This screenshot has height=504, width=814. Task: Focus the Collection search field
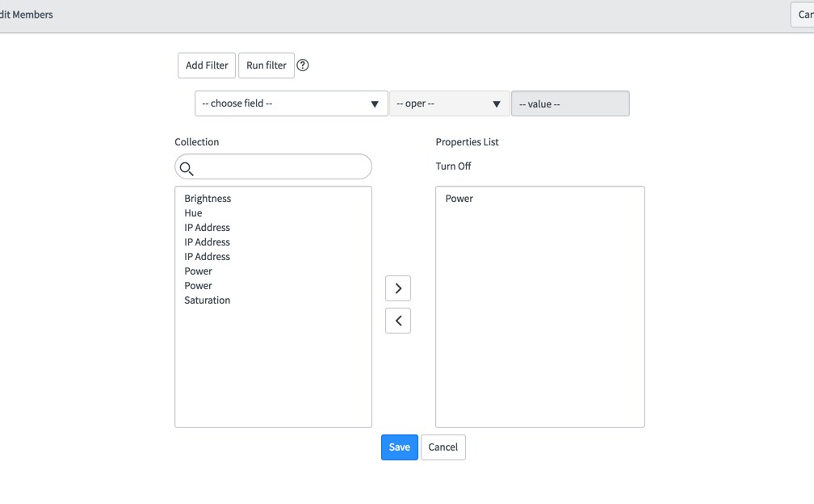pyautogui.click(x=281, y=167)
